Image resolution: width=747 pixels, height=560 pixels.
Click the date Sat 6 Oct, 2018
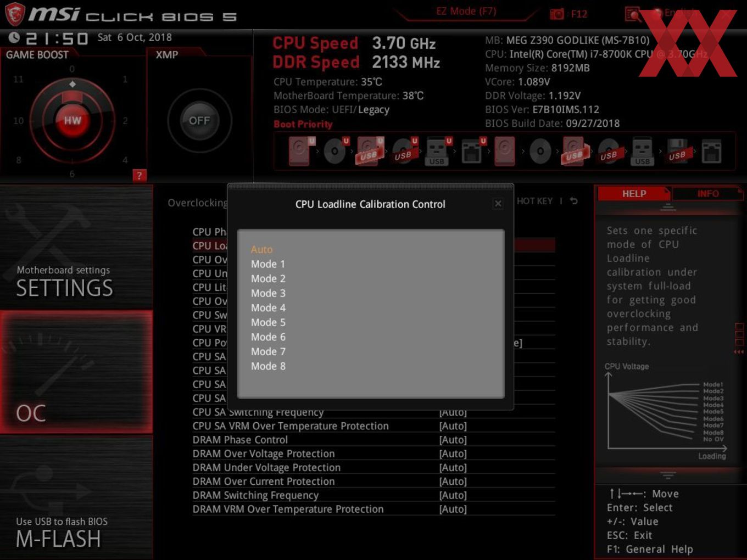coord(135,37)
